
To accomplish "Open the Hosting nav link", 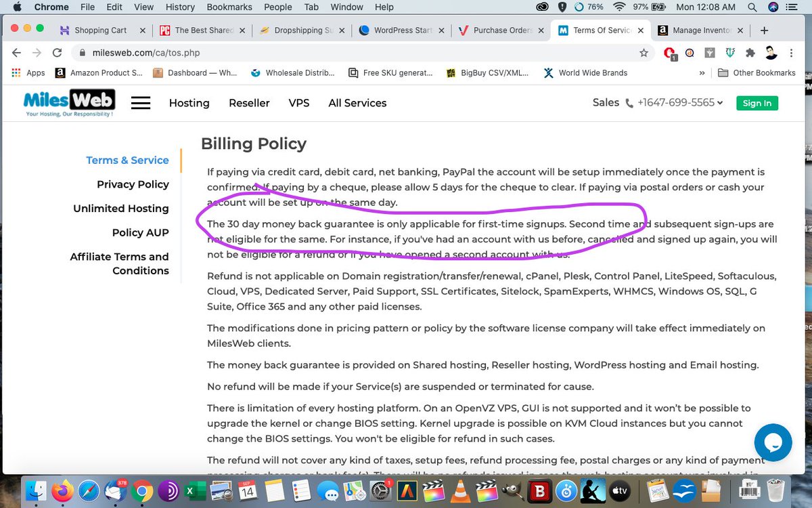I will click(x=189, y=103).
